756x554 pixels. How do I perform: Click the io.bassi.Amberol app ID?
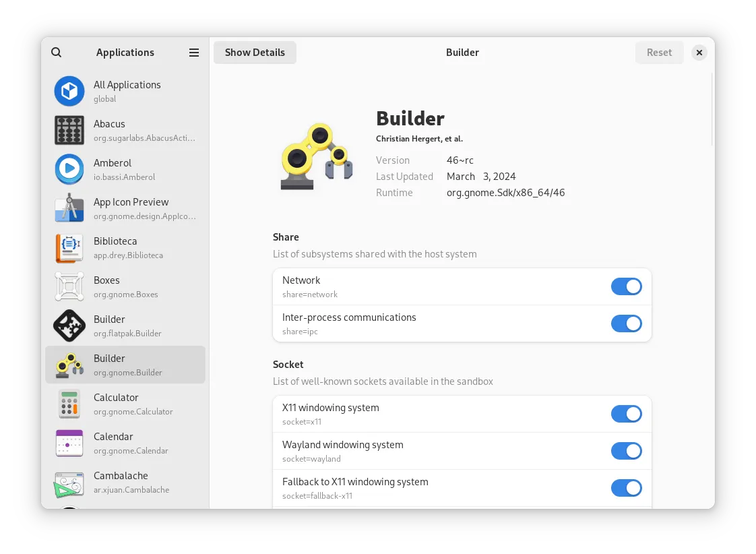[x=125, y=177]
